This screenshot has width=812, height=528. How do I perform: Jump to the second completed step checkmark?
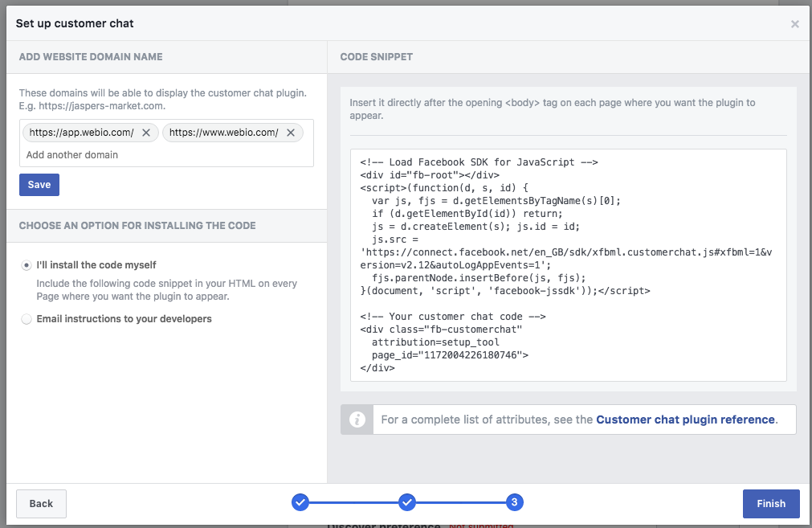(407, 502)
